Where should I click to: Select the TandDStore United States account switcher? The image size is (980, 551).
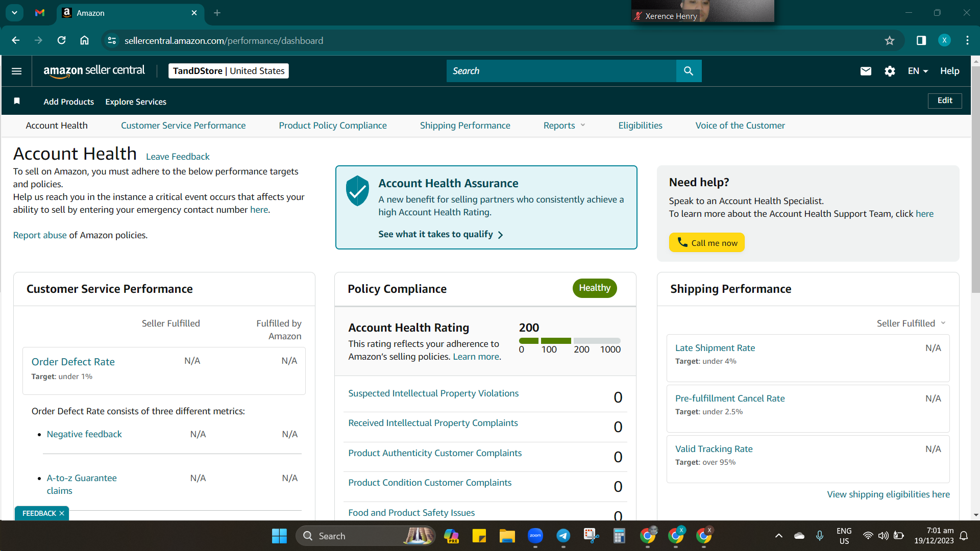(229, 71)
